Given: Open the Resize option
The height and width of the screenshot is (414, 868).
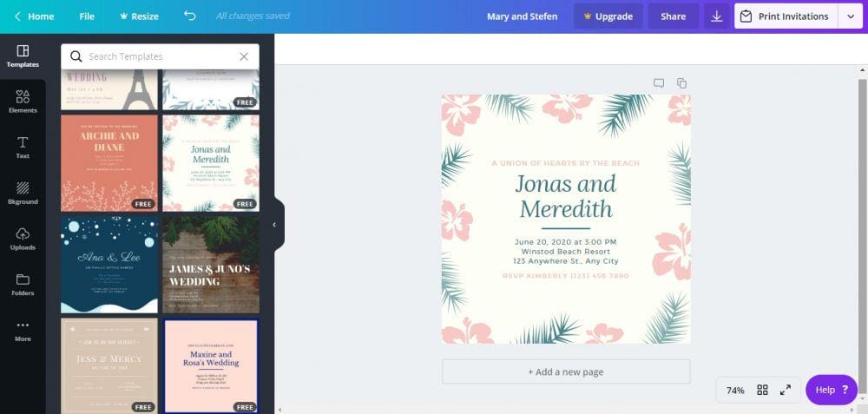Looking at the screenshot, I should tap(140, 16).
